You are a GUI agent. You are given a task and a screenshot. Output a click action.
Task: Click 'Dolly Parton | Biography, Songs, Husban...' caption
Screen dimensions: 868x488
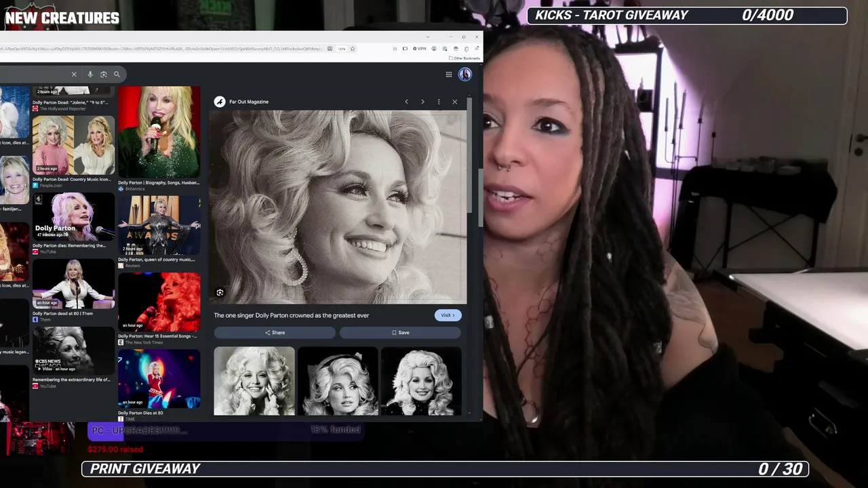[x=159, y=182]
